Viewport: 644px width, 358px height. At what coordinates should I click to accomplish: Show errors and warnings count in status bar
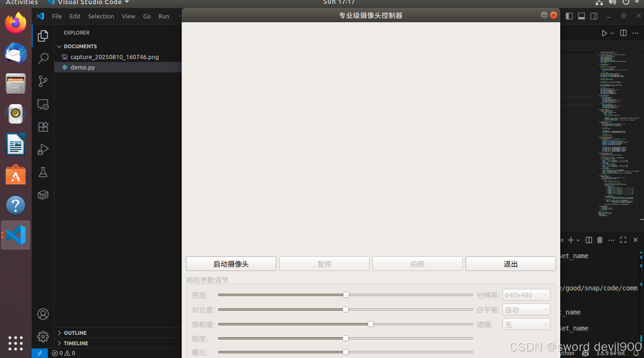pos(63,353)
